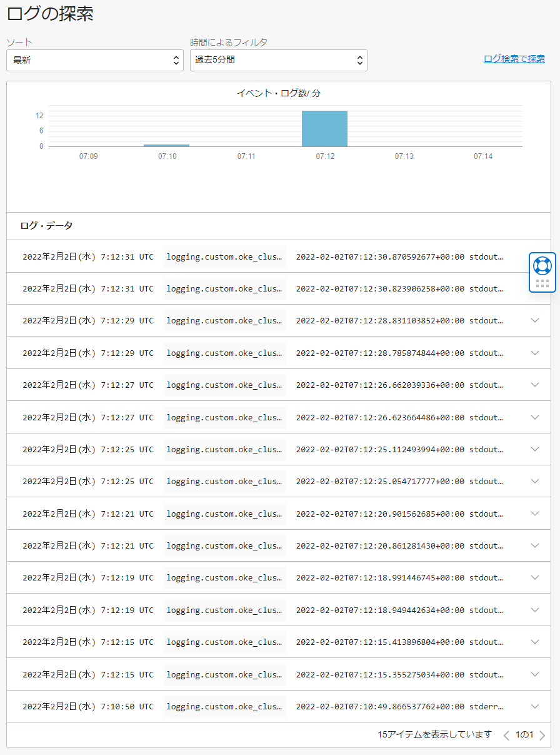
Task: Click the tall 07:12 bar in chart
Action: coord(324,129)
